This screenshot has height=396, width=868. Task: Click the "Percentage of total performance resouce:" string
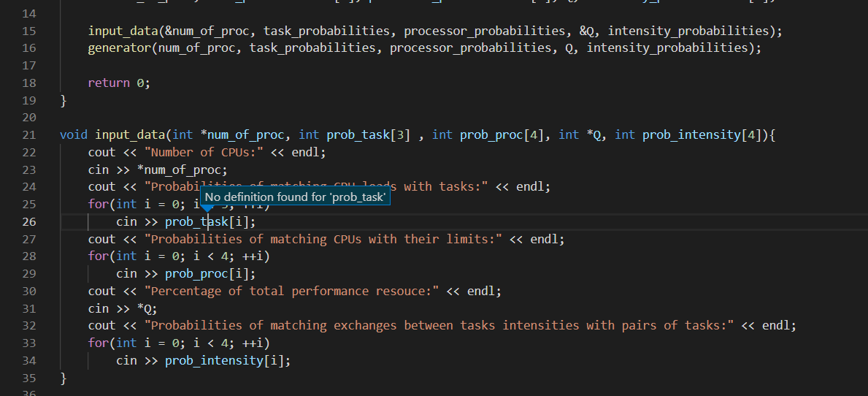pyautogui.click(x=292, y=291)
